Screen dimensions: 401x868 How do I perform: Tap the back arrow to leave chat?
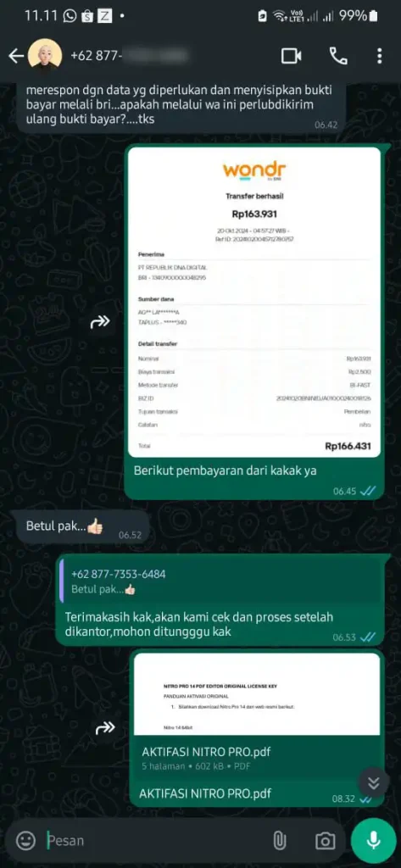pyautogui.click(x=16, y=56)
